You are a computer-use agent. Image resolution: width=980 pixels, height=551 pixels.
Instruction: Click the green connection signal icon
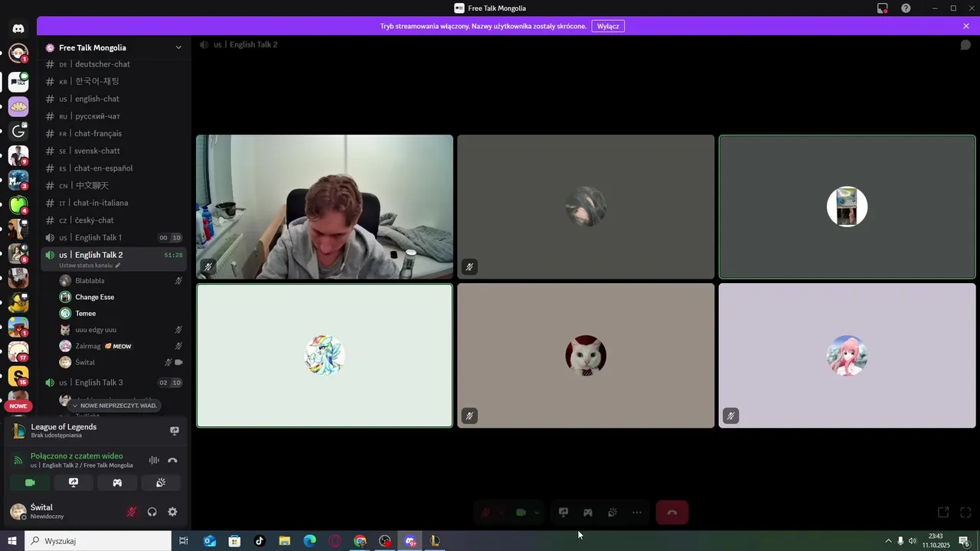click(x=18, y=460)
